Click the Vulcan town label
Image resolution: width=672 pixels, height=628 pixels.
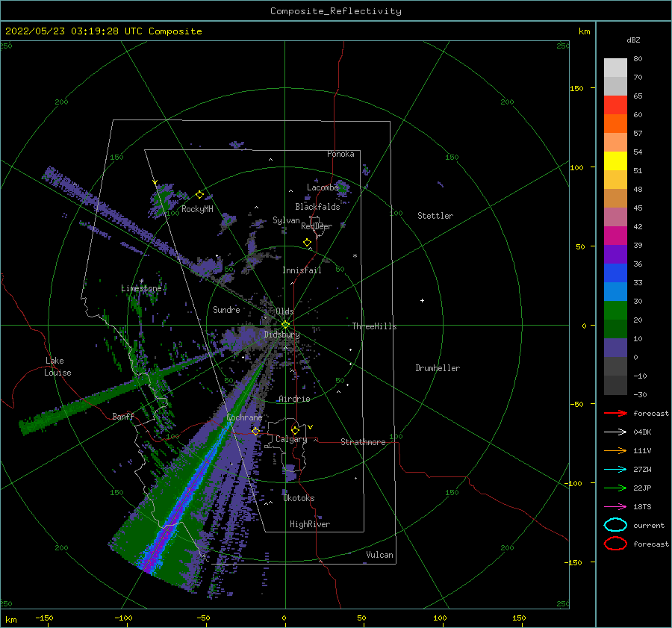380,555
